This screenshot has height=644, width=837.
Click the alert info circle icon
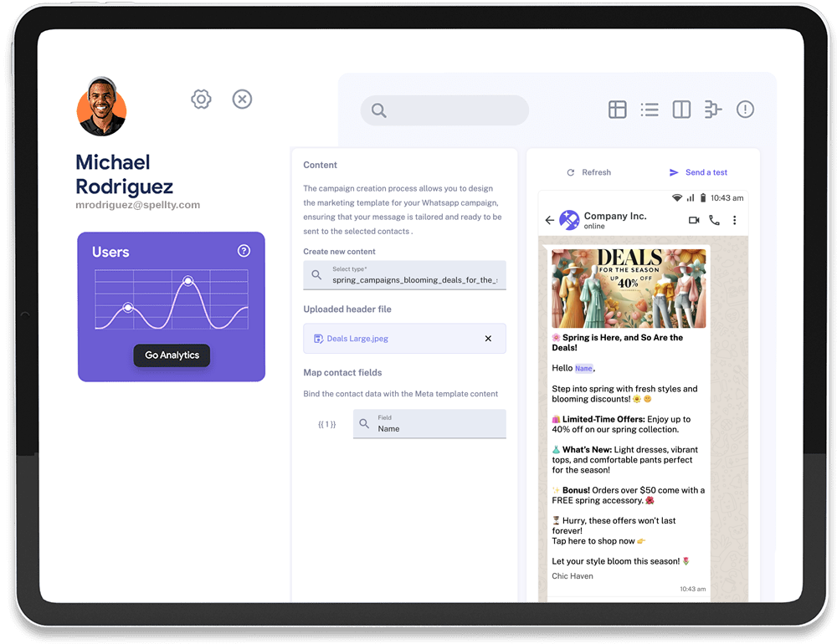click(745, 110)
